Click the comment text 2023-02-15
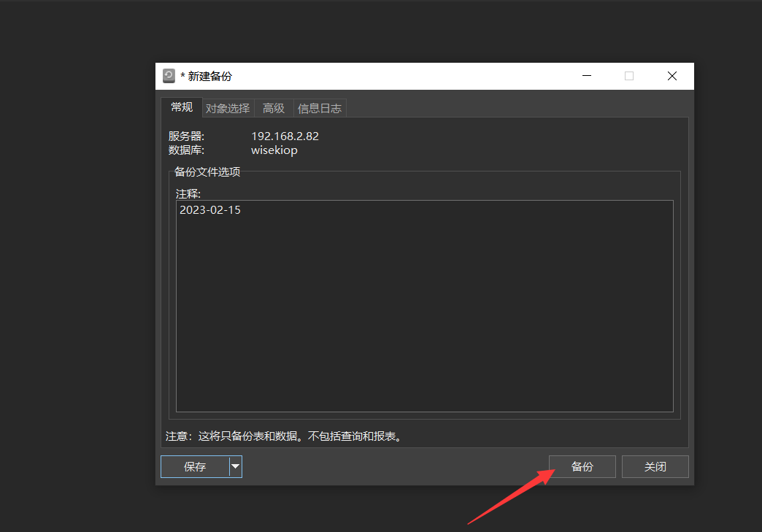This screenshot has height=532, width=762. (x=210, y=210)
